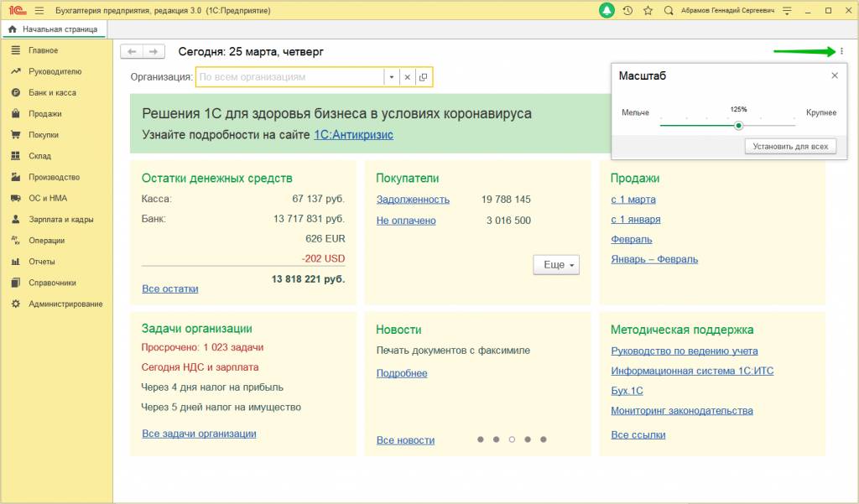The width and height of the screenshot is (859, 504).
Task: Open the Задолженность link
Action: pyautogui.click(x=413, y=200)
